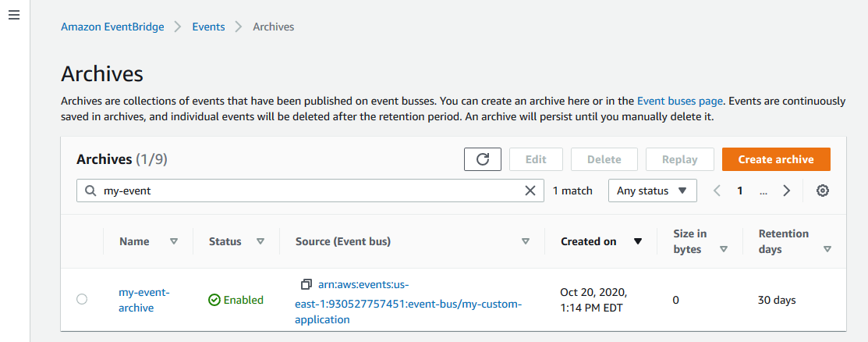
Task: Go to next page arrow
Action: click(x=787, y=191)
